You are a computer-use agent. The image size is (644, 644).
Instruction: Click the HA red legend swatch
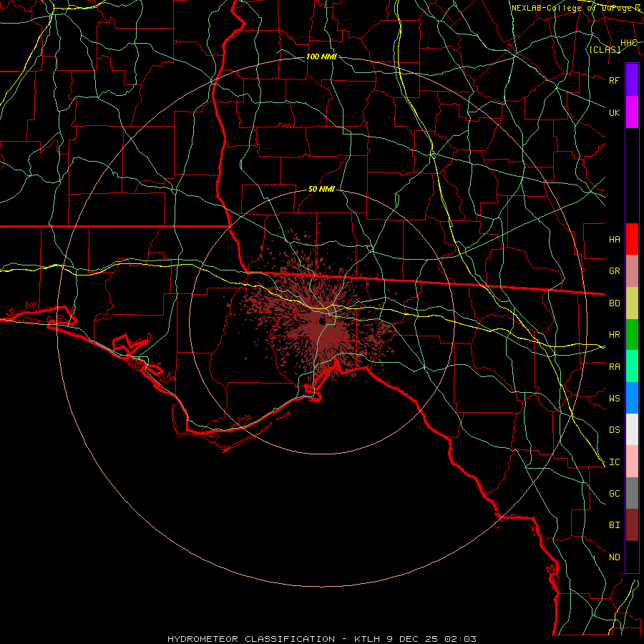pyautogui.click(x=632, y=239)
